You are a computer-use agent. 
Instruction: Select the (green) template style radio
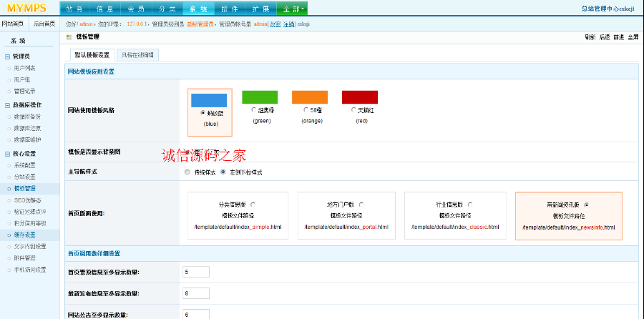pos(253,110)
